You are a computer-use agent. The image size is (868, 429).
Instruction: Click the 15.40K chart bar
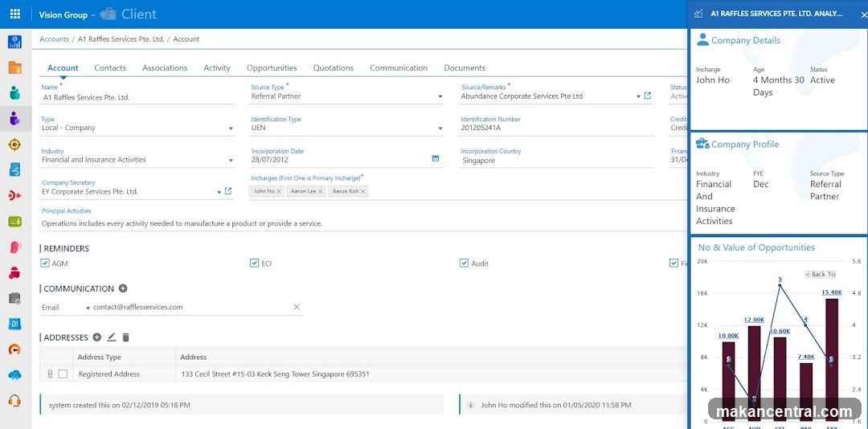[832, 361]
